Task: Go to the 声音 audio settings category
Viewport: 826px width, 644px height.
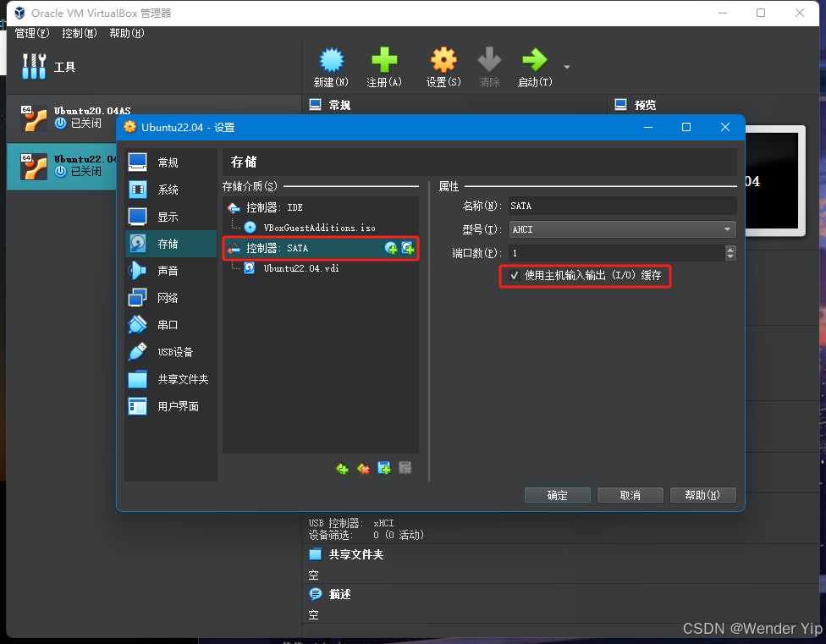Action: pos(171,271)
